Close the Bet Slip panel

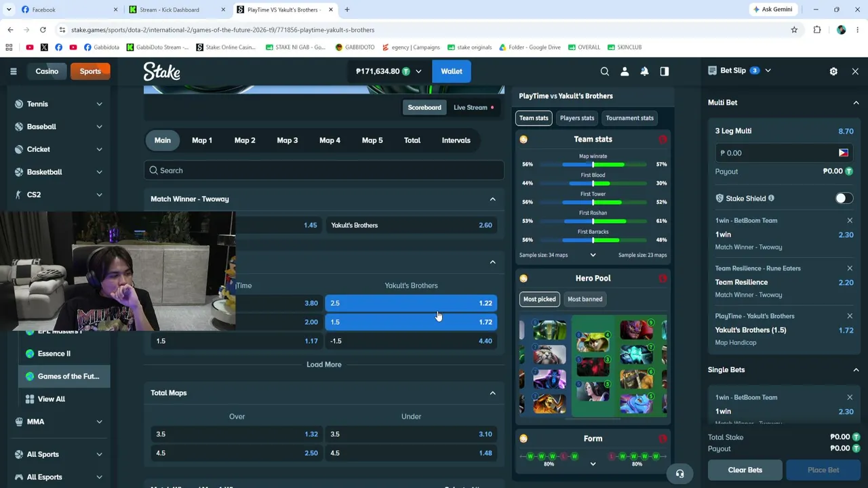pos(855,71)
